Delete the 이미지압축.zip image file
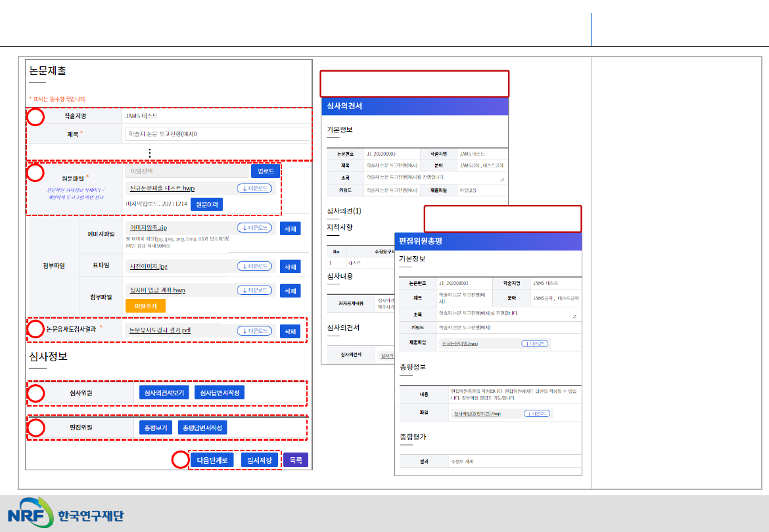Viewport: 769px width, 532px height. click(x=290, y=229)
